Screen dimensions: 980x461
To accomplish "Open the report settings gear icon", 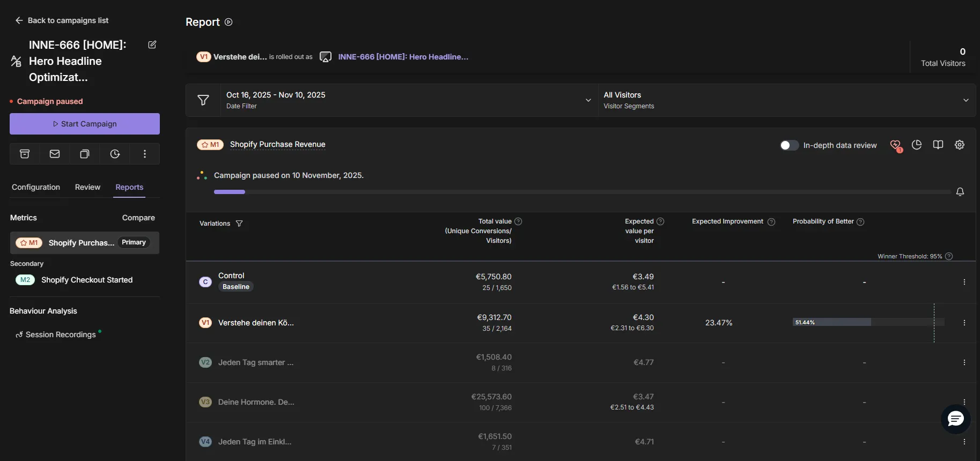I will [x=960, y=145].
